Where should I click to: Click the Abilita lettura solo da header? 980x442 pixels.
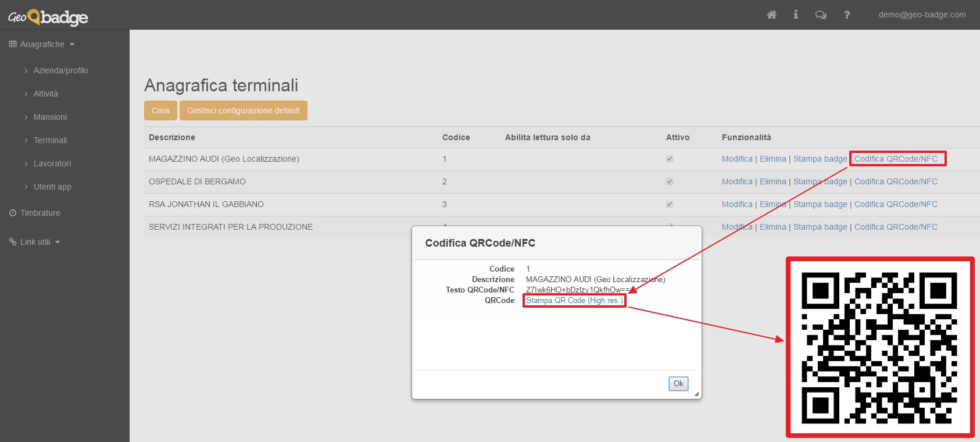tap(548, 137)
